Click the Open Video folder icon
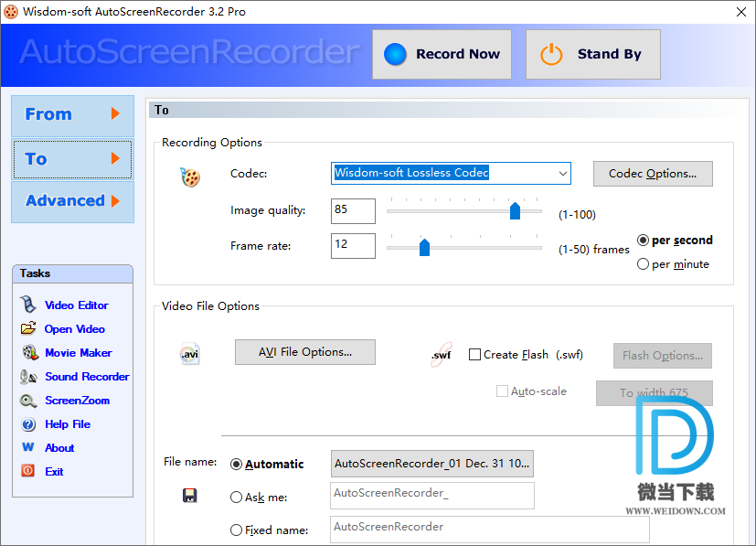The image size is (756, 546). [x=28, y=328]
